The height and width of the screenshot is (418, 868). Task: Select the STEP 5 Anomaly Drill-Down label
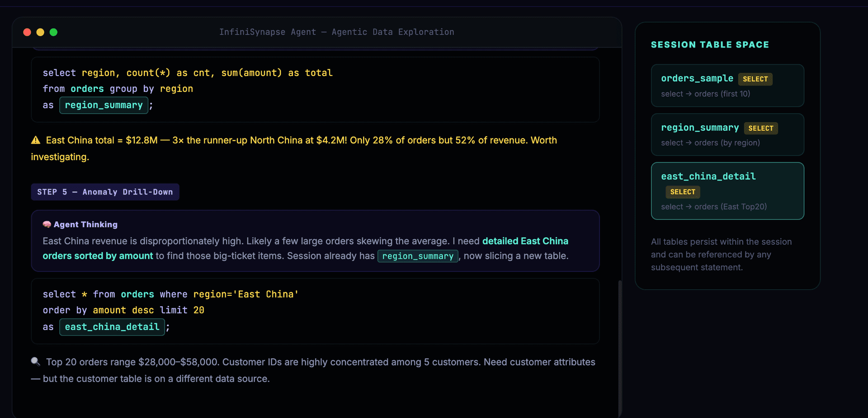pyautogui.click(x=105, y=192)
